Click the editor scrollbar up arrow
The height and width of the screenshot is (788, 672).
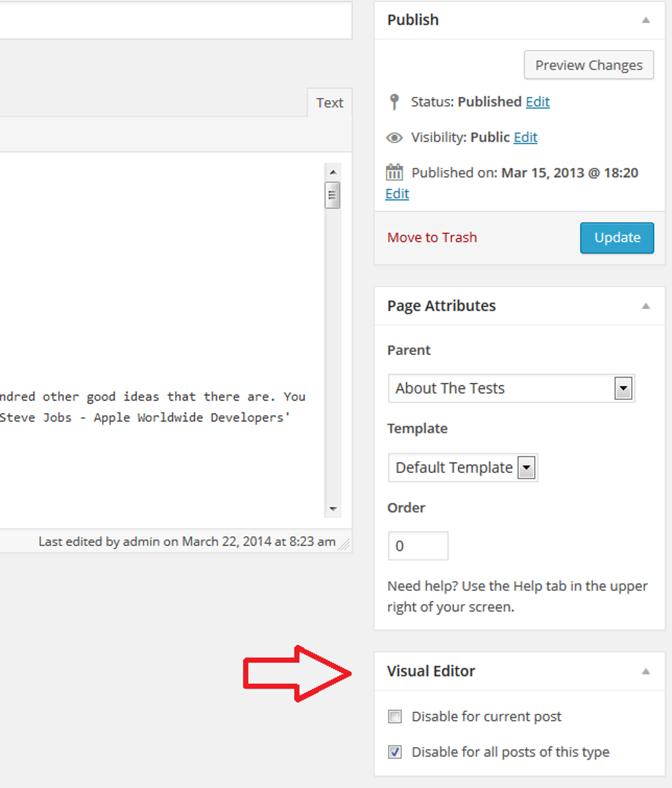(x=333, y=172)
